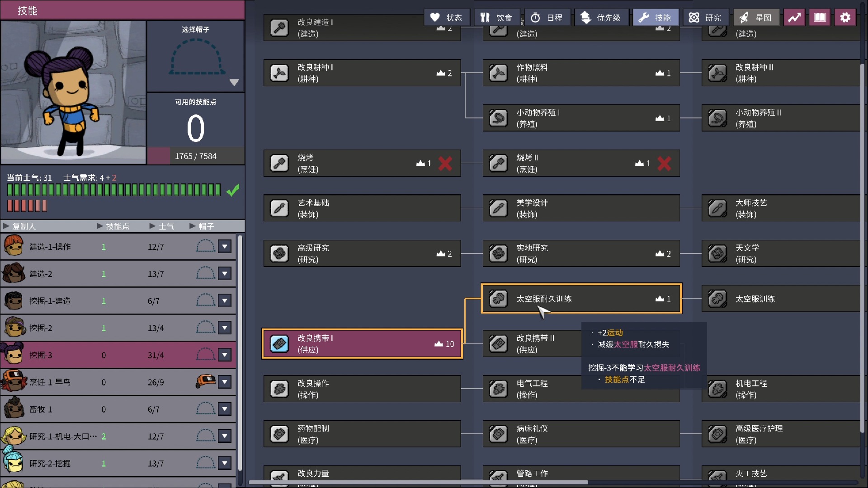Open the settings gear icon
This screenshot has height=488, width=868.
pyautogui.click(x=845, y=18)
